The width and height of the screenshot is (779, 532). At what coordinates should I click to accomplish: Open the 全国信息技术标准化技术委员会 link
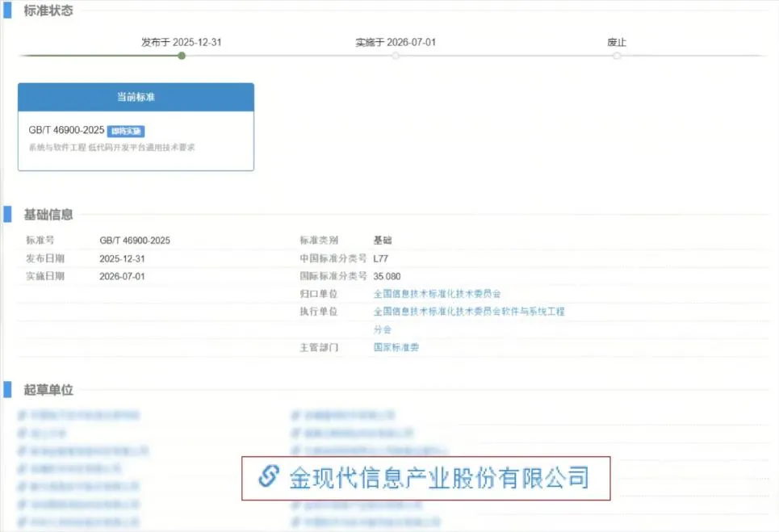click(x=437, y=294)
